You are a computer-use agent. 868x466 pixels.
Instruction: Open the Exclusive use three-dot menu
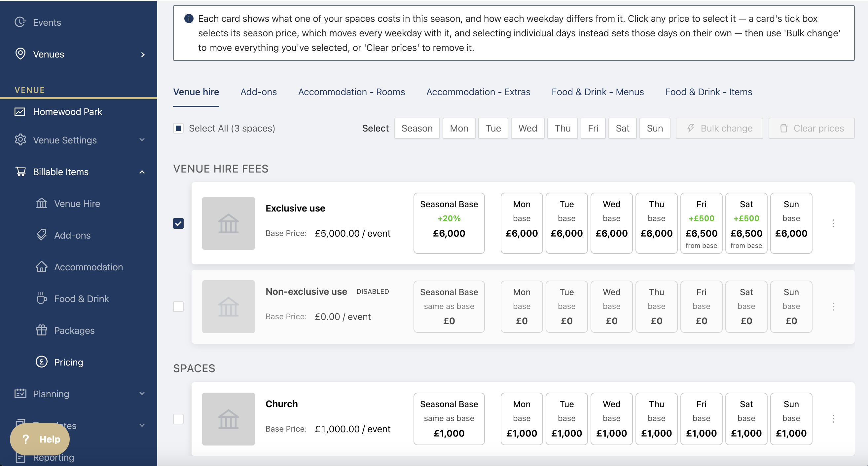(x=833, y=223)
